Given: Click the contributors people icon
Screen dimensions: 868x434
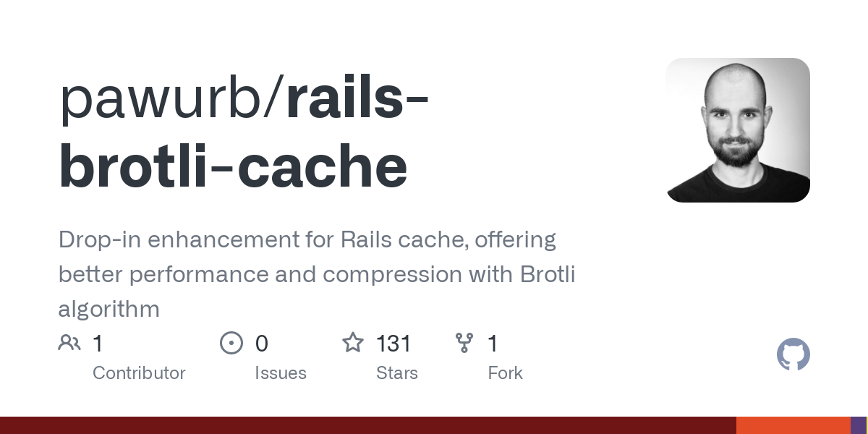Looking at the screenshot, I should tap(69, 343).
